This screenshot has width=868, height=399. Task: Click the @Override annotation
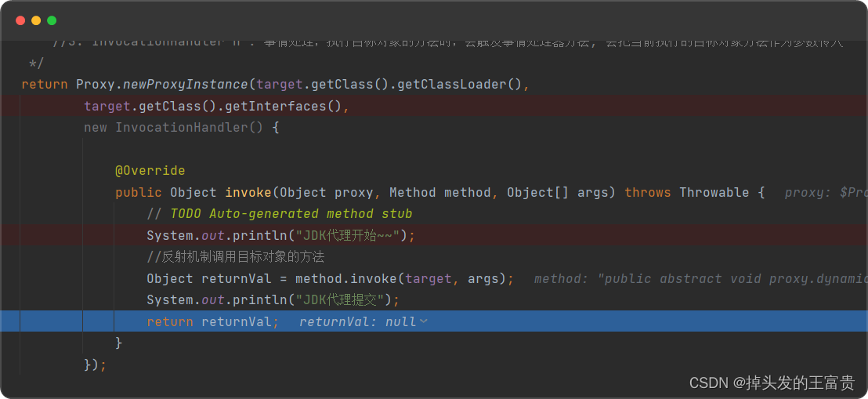150,171
